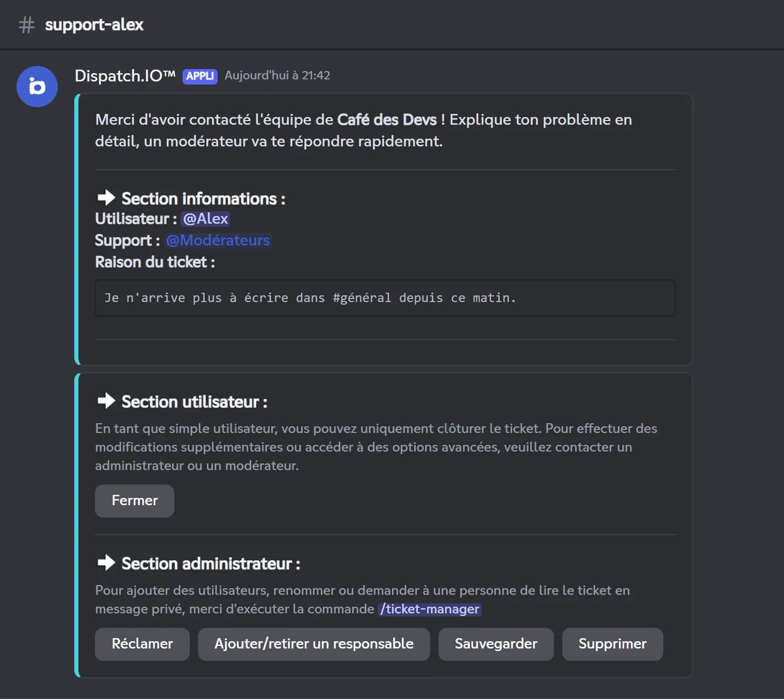Click the arrow icon beside Section utilisateur
The height and width of the screenshot is (700, 784).
(106, 401)
